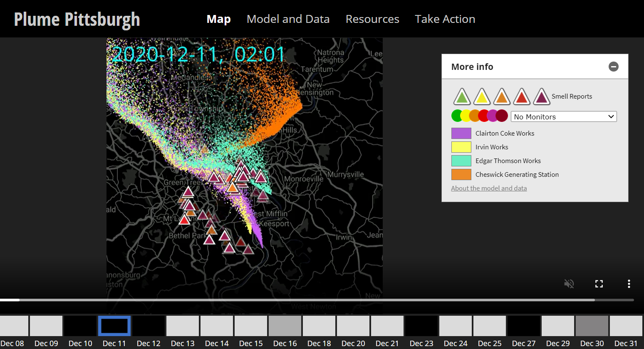Click the Clairton Coke Works purple swatch
Image resolution: width=644 pixels, height=349 pixels.
tap(461, 133)
